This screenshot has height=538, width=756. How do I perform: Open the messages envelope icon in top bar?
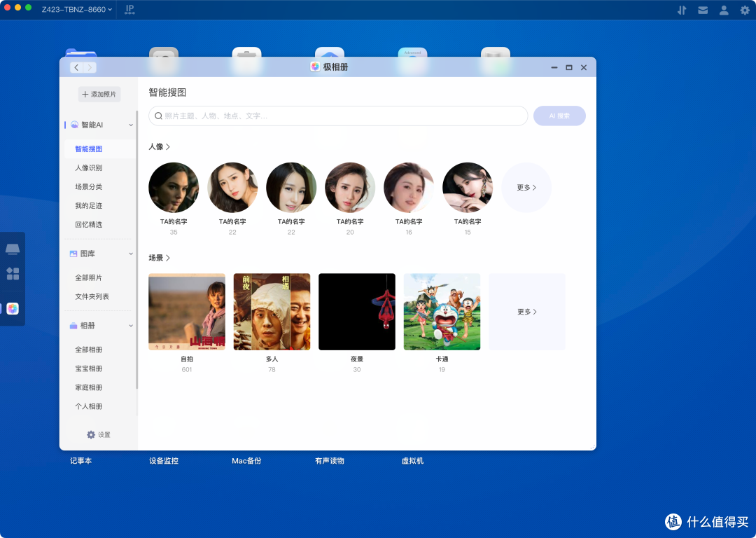coord(703,10)
